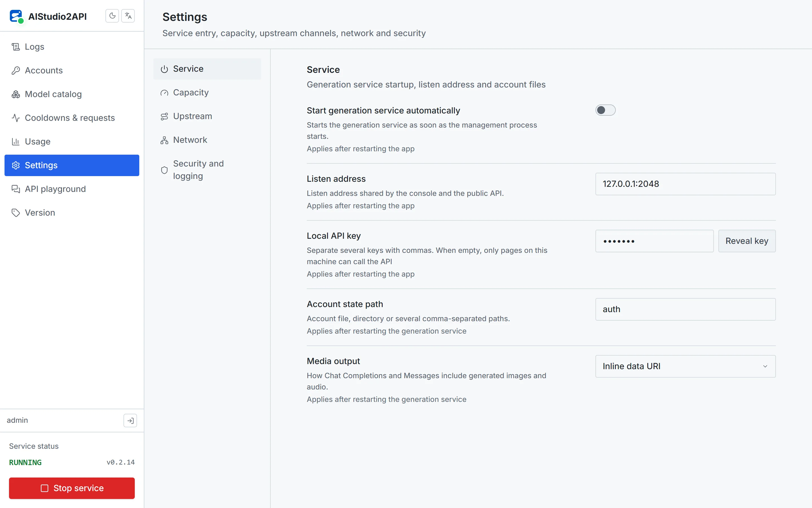Toggle dark mode moon icon

pyautogui.click(x=112, y=16)
